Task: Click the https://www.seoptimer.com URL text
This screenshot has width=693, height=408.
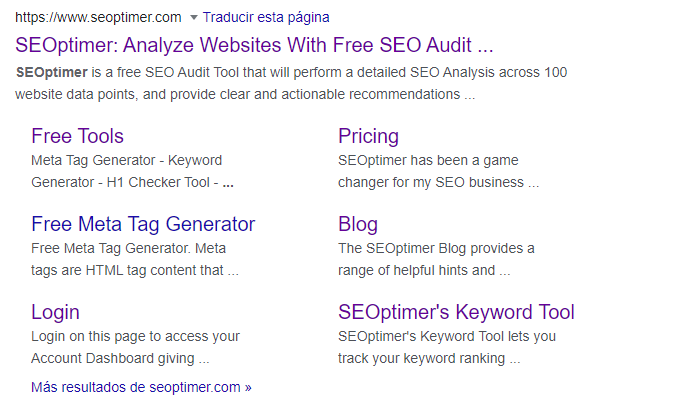Action: [98, 17]
